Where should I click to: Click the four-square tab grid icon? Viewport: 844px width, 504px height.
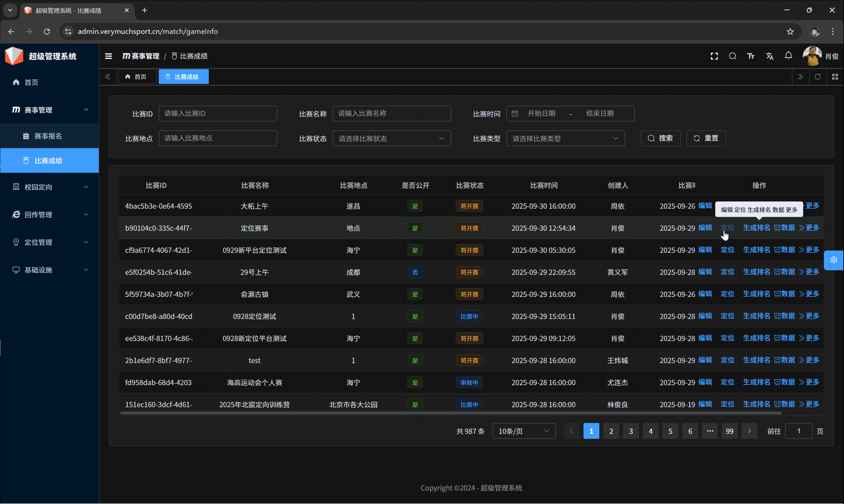coord(835,77)
